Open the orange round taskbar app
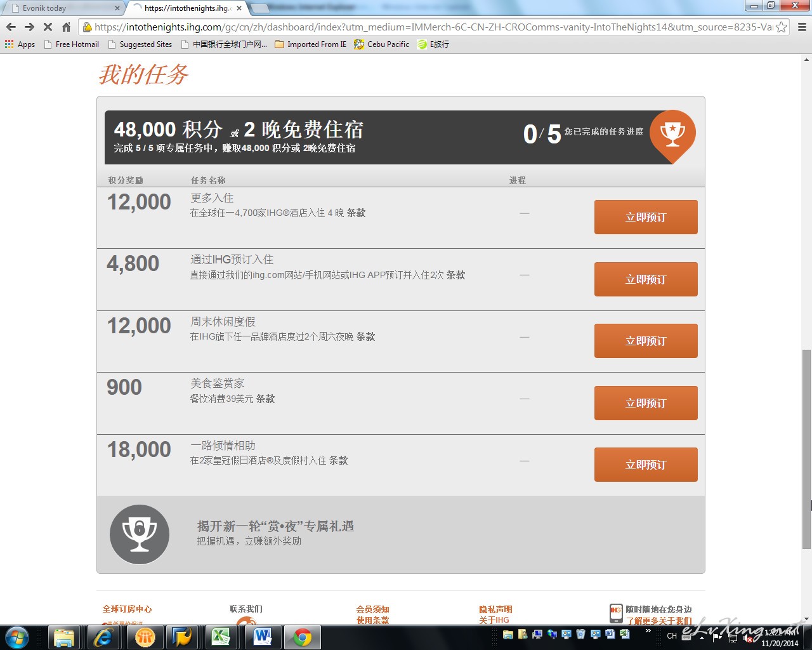Screen dimensions: 812x650 click(x=145, y=637)
